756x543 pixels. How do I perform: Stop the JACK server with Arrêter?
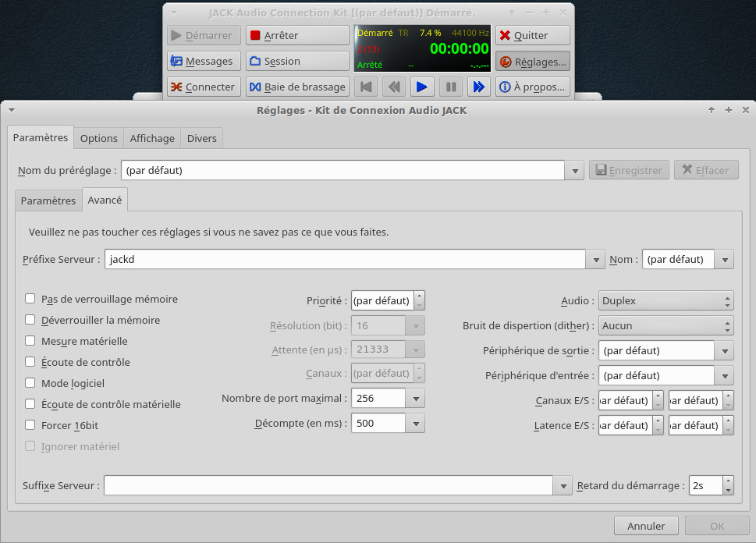point(297,35)
